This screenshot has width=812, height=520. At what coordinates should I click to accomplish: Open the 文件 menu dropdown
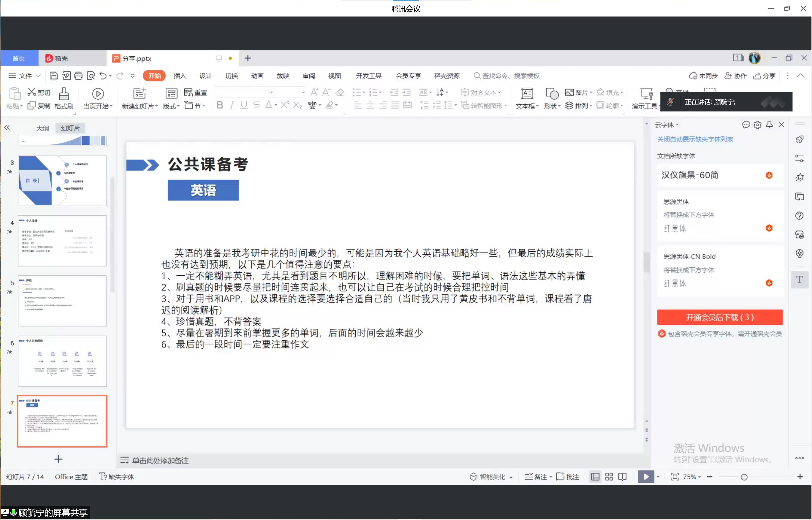coord(24,76)
